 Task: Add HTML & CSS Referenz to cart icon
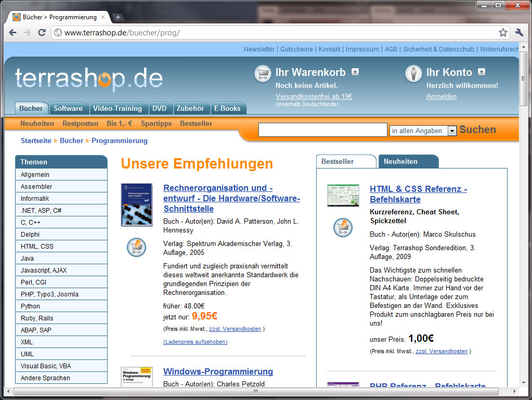(x=343, y=227)
